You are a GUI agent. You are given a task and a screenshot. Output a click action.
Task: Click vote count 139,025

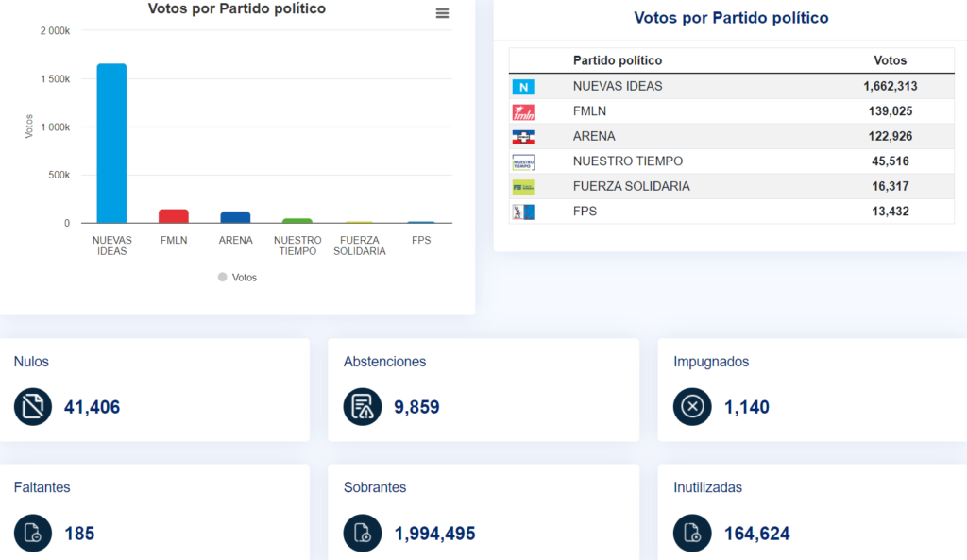pyautogui.click(x=890, y=111)
